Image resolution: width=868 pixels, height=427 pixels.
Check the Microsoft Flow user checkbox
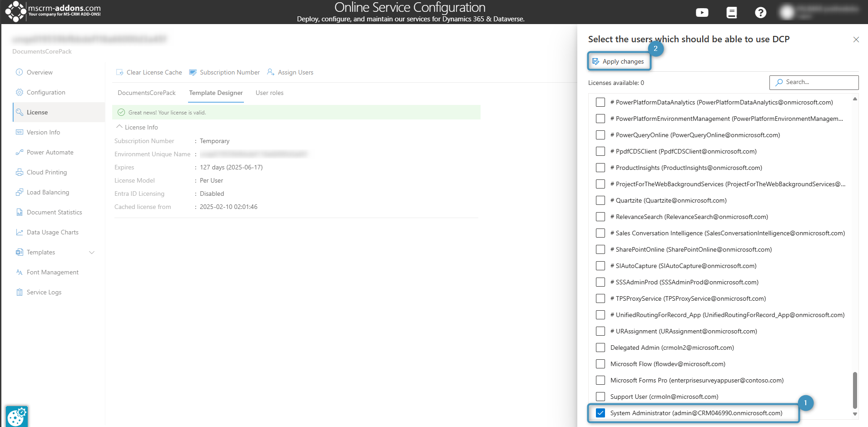pos(600,364)
